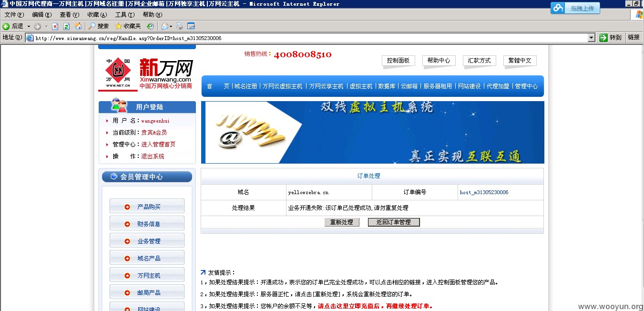The height and width of the screenshot is (311, 644).
Task: Open 业务管理 sidebar menu button
Action: tap(147, 241)
